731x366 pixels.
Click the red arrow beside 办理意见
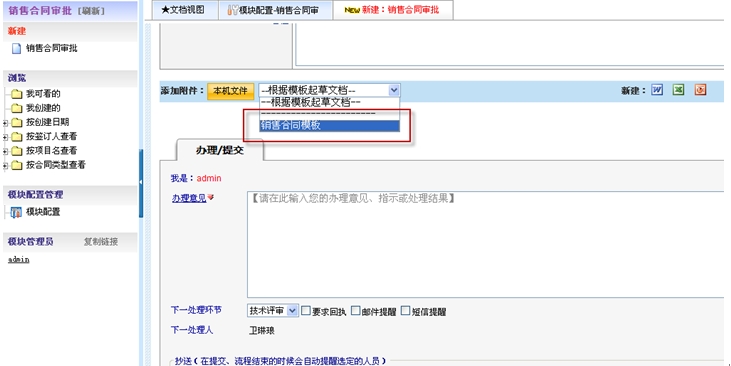click(210, 198)
